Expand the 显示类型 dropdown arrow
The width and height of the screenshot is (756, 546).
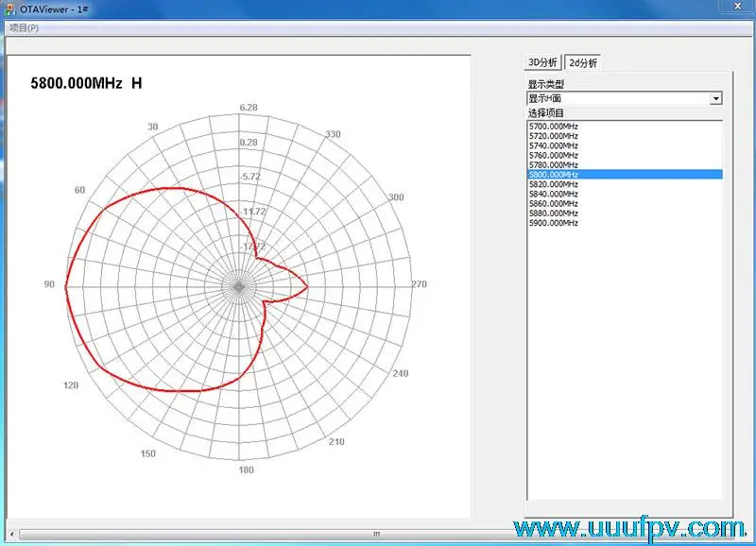click(715, 98)
